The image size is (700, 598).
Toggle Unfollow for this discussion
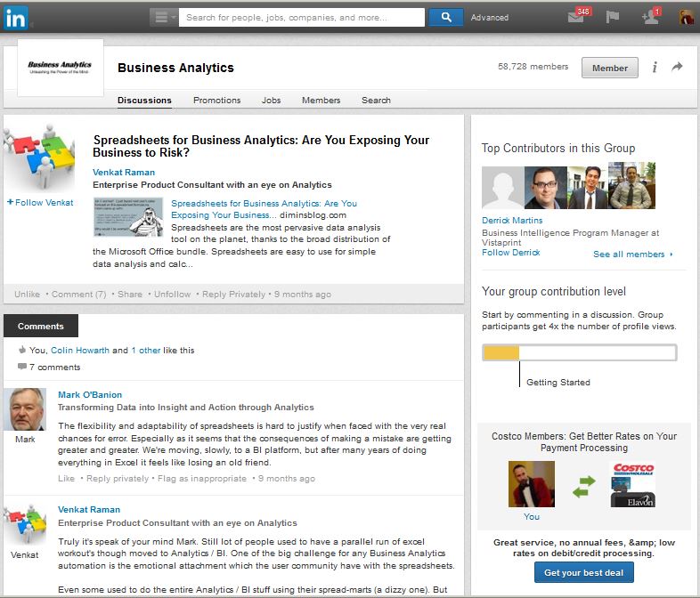(x=172, y=295)
